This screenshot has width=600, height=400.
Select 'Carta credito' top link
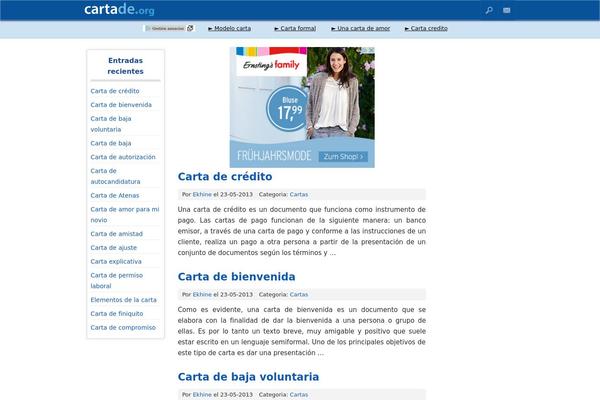tap(429, 29)
